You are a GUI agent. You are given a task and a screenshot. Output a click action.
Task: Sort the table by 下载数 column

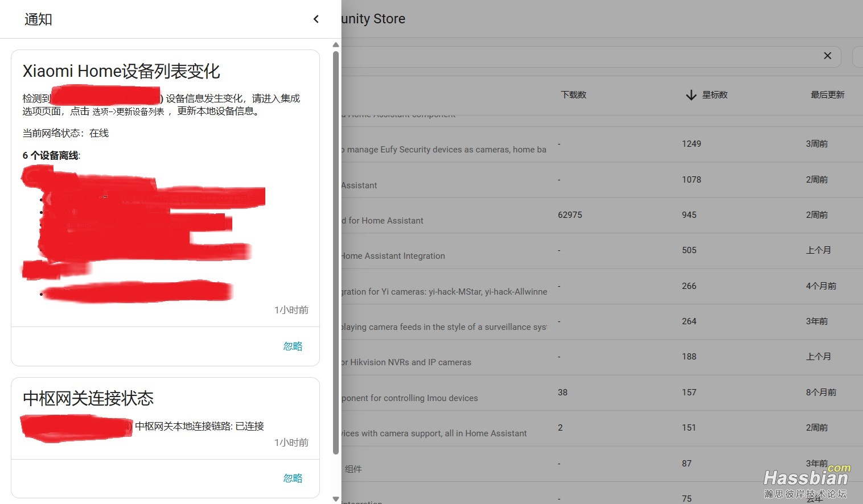pyautogui.click(x=573, y=95)
